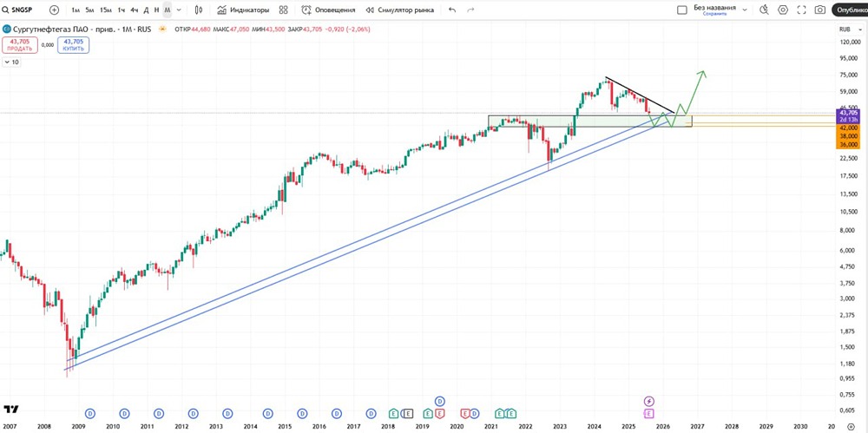Select the 5м timeframe
Image resolution: width=868 pixels, height=433 pixels.
(x=89, y=10)
